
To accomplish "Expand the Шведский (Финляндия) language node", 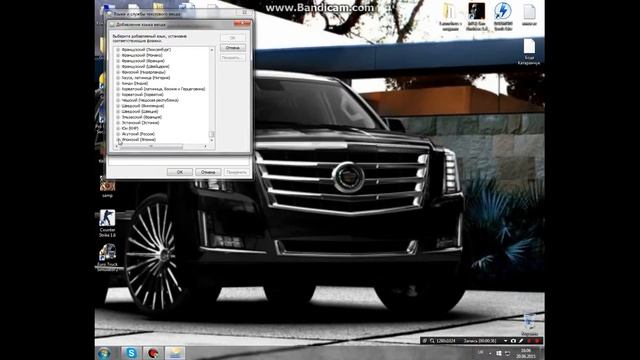I will 118,106.
